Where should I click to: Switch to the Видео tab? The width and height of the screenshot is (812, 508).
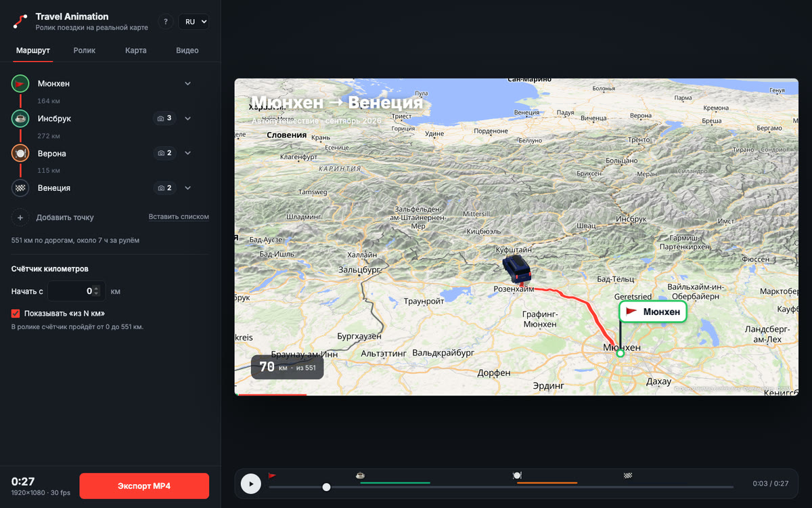(187, 51)
